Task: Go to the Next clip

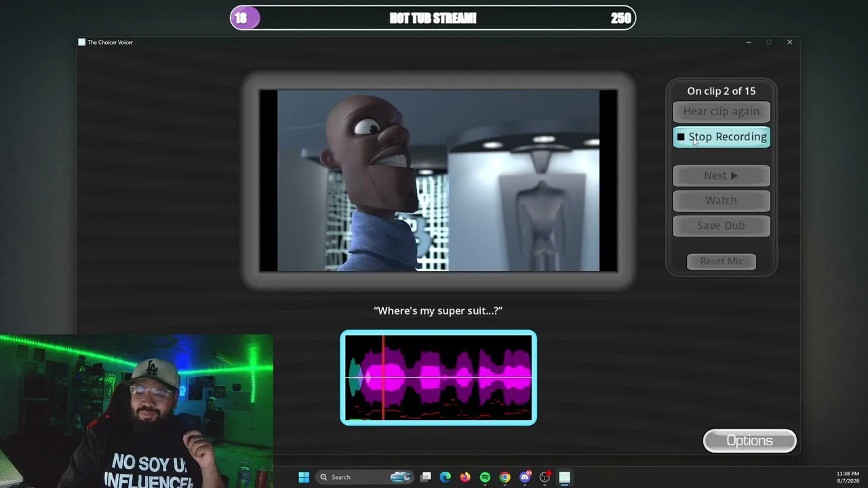Action: point(721,176)
